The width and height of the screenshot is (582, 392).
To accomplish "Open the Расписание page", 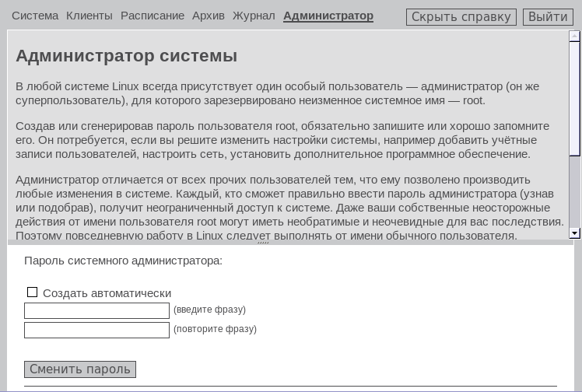I will [x=153, y=16].
